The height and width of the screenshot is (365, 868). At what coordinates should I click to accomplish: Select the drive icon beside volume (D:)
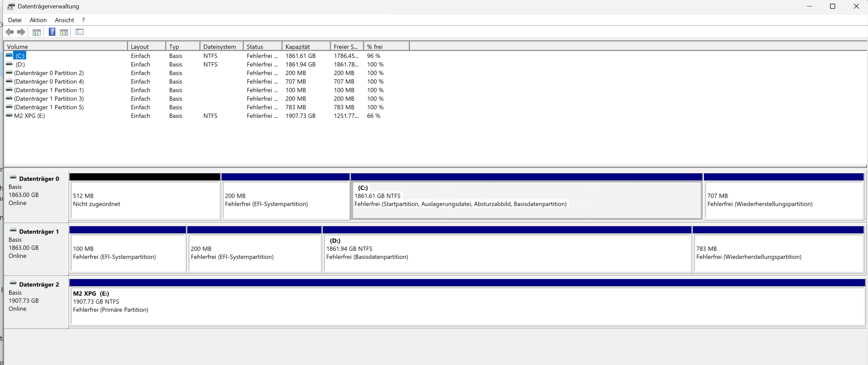coord(9,64)
